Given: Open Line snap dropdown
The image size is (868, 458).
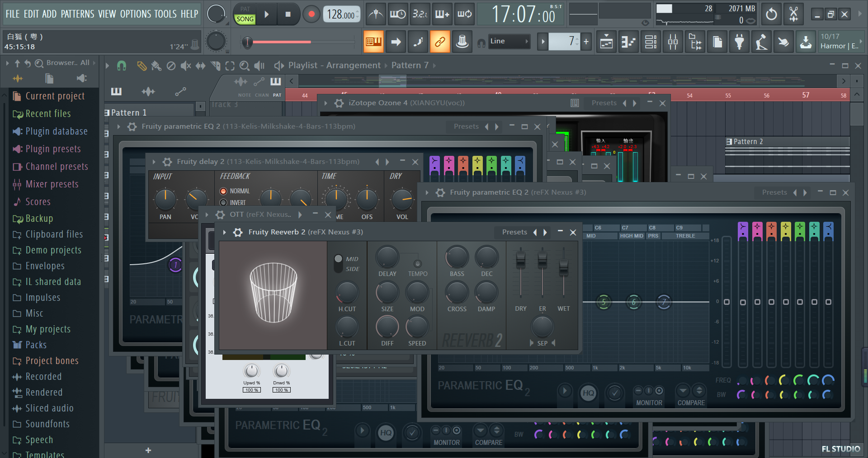Looking at the screenshot, I should pos(509,41).
